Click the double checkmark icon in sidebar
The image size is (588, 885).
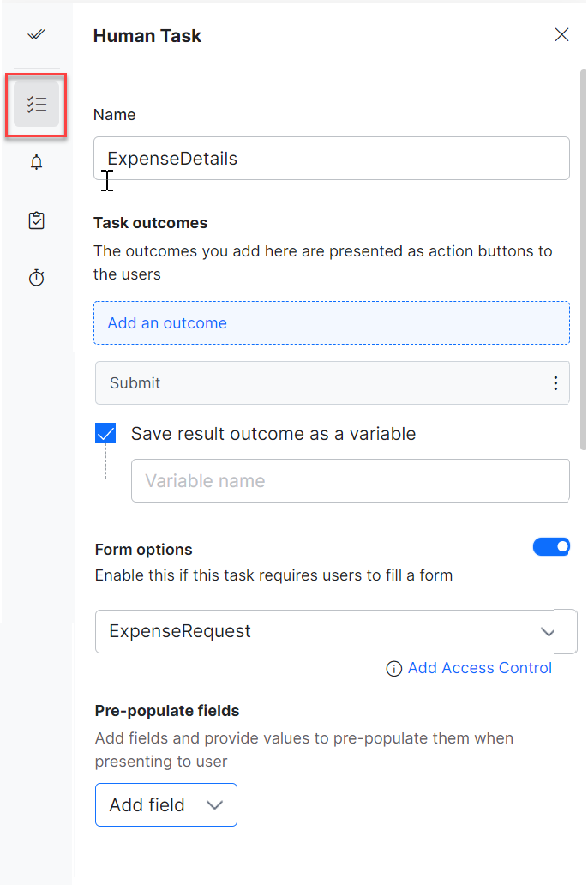36,34
